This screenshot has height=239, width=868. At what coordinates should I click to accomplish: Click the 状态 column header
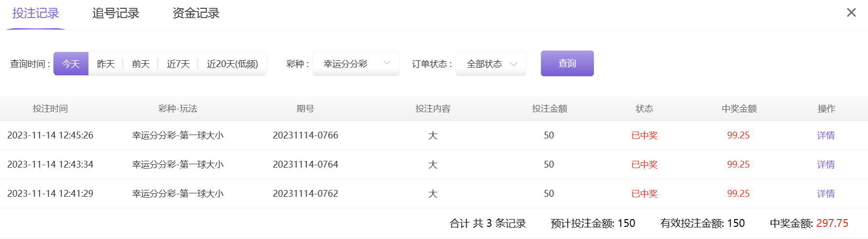coord(644,109)
